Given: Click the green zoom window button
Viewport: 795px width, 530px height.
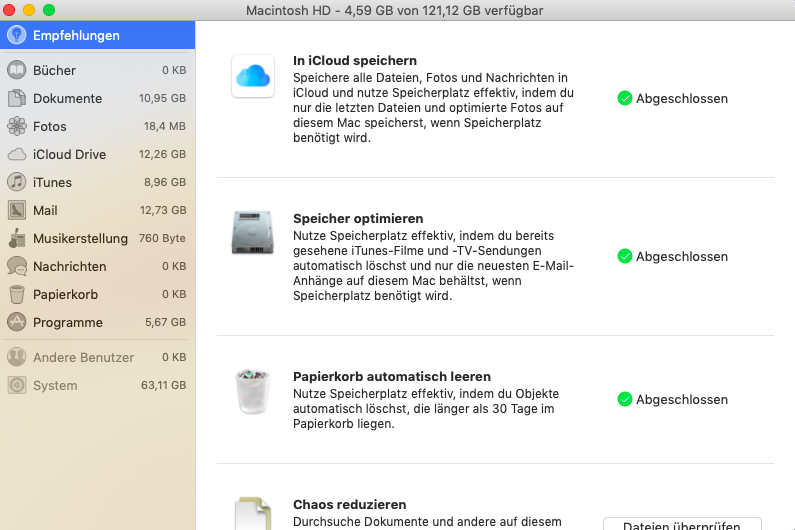Looking at the screenshot, I should 48,10.
